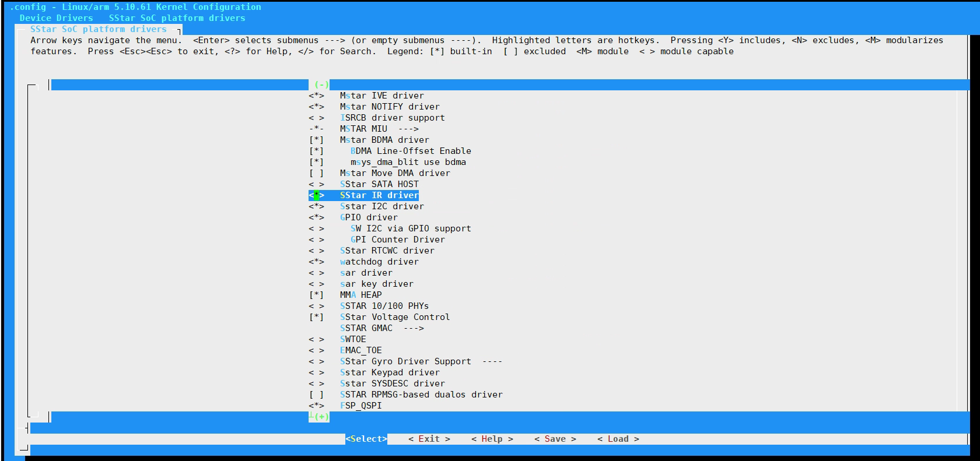Click the Load button
Screen dimensions: 980x461
point(618,439)
